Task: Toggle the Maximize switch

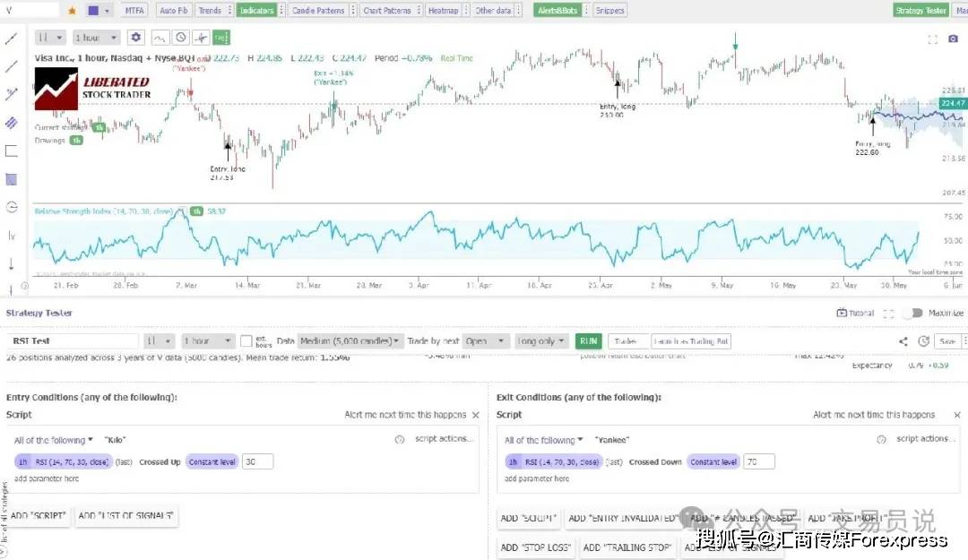Action: 912,313
